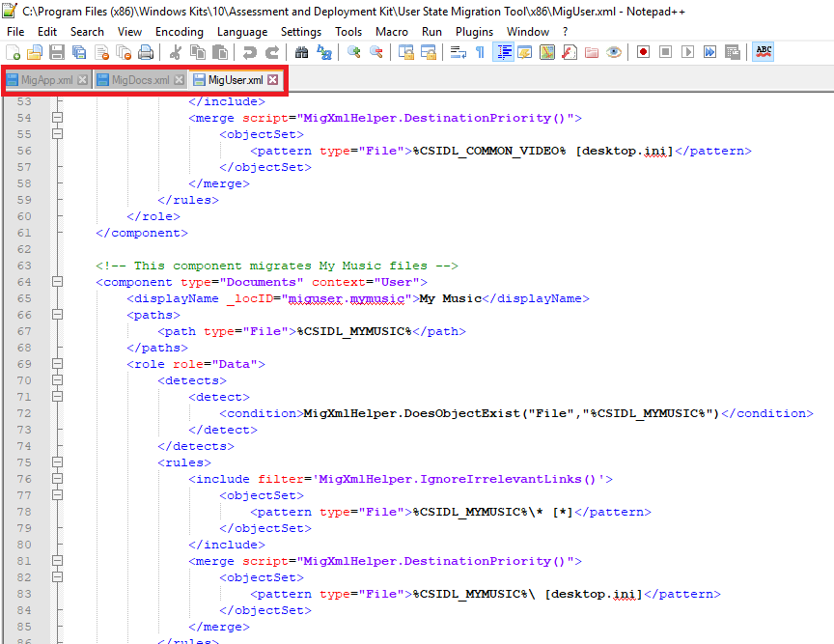Collapse the include block at line 76
The image size is (834, 644).
pos(58,479)
